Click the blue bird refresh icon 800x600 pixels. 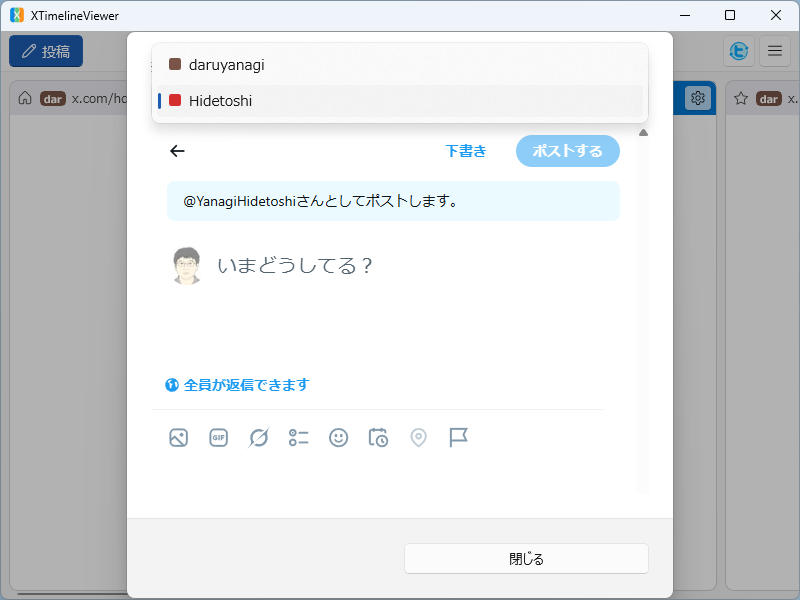click(x=739, y=51)
